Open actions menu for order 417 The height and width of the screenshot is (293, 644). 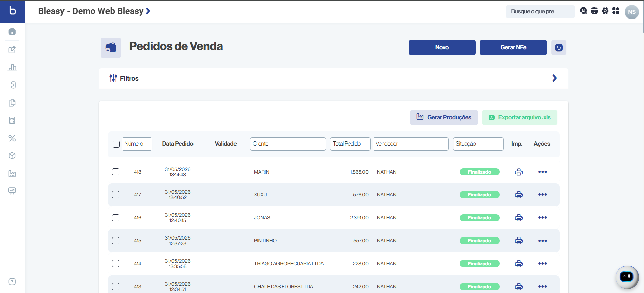542,195
